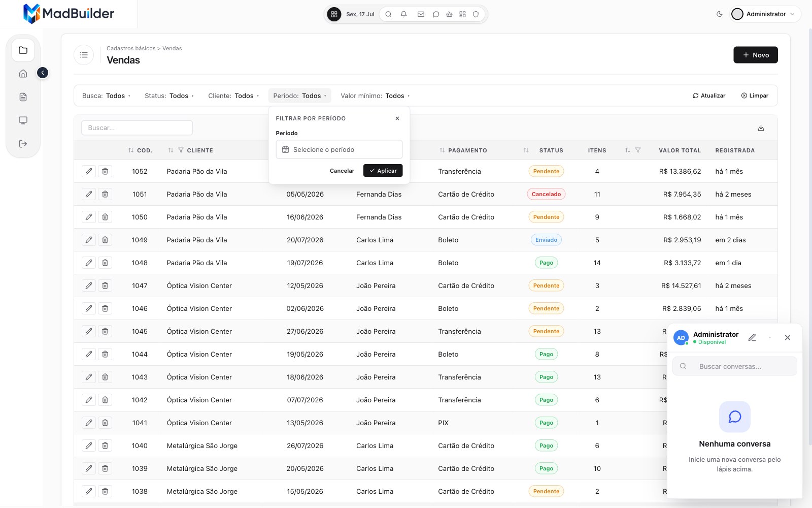This screenshot has height=508, width=812.
Task: Click Limpar to clear filters
Action: [x=755, y=96]
